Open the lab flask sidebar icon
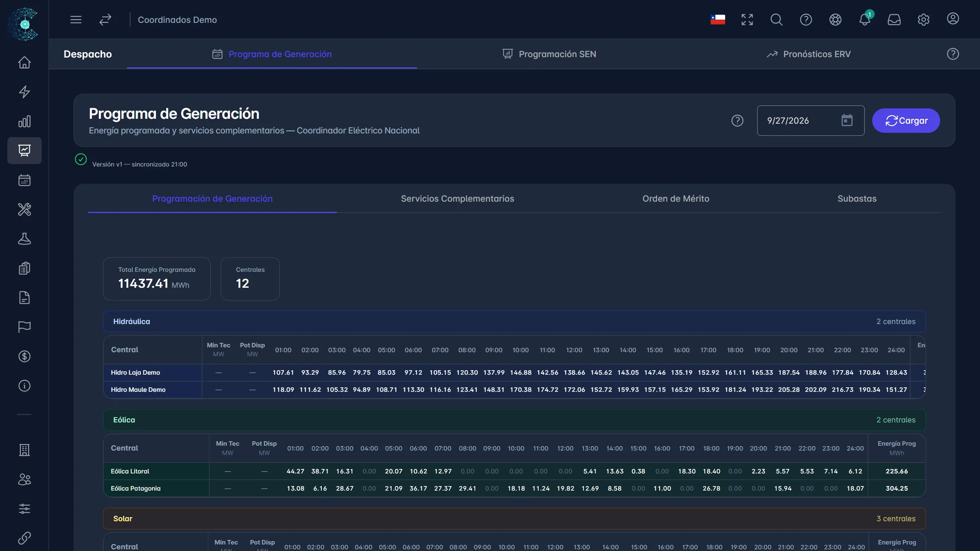 point(24,239)
